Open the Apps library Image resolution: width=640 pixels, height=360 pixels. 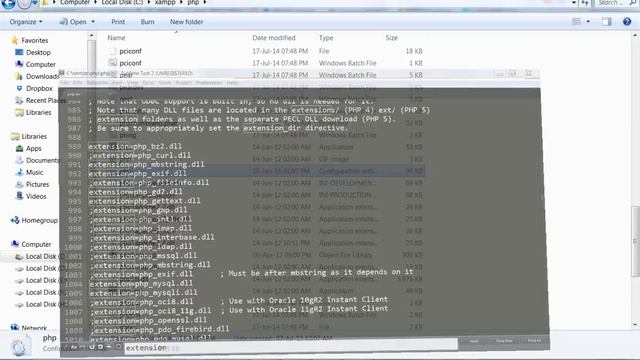point(33,148)
